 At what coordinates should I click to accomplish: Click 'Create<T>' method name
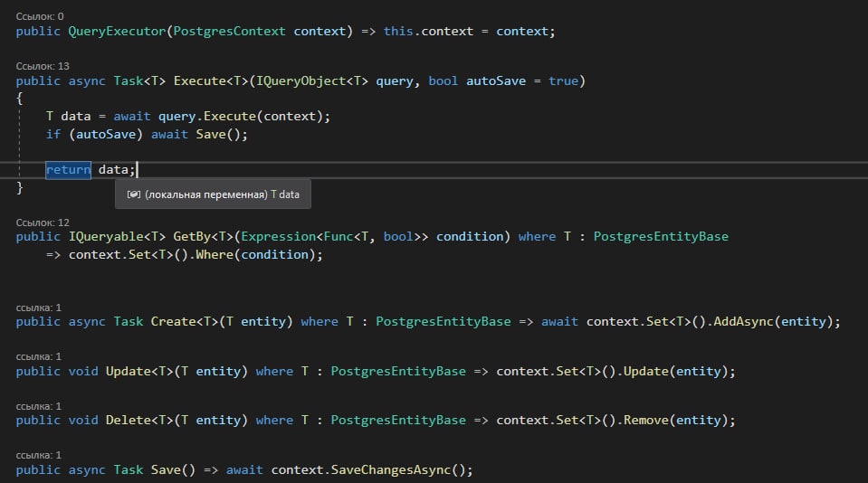(x=185, y=321)
